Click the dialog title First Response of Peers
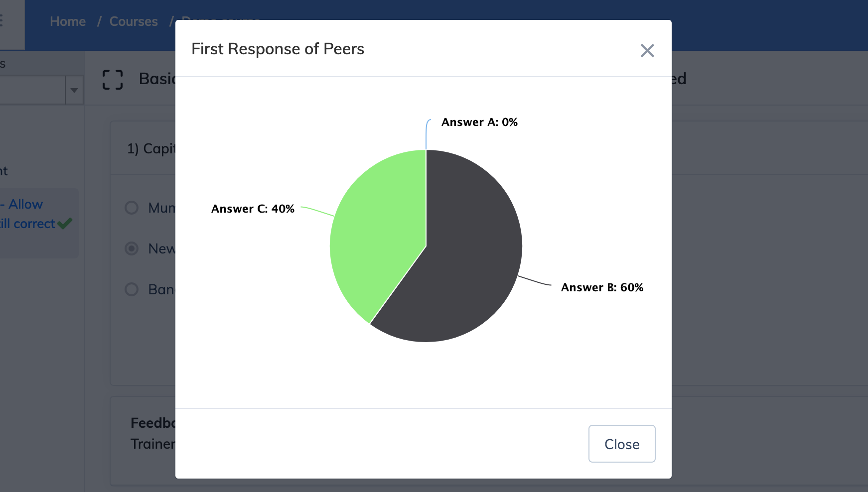The width and height of the screenshot is (868, 492). point(278,49)
